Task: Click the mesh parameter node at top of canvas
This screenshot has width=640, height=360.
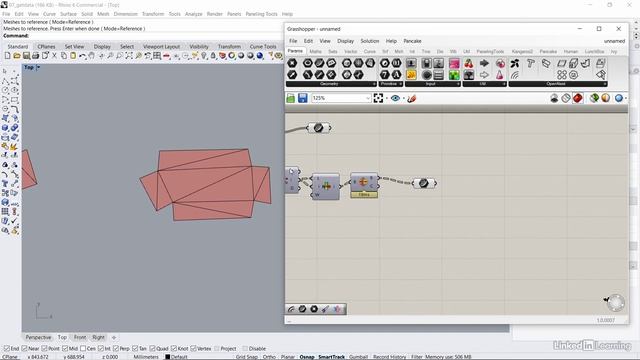Action: pyautogui.click(x=319, y=128)
